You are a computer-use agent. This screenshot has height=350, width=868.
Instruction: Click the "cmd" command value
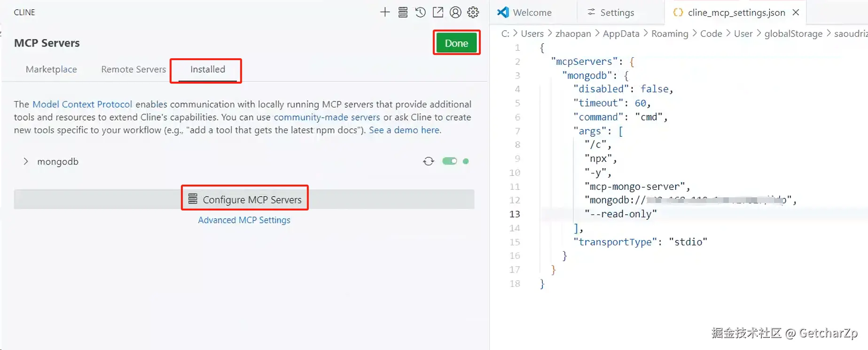[649, 117]
